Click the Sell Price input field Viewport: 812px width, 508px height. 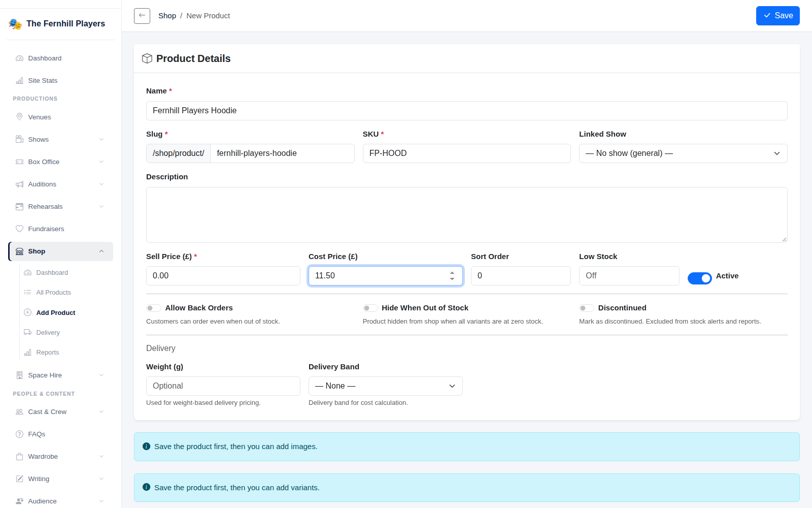[x=223, y=276]
